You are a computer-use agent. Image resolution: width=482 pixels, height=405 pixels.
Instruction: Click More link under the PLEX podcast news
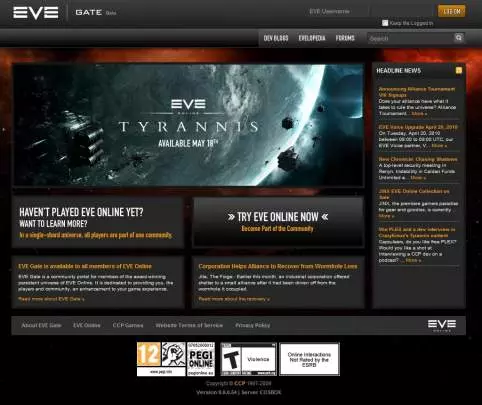coord(413,260)
